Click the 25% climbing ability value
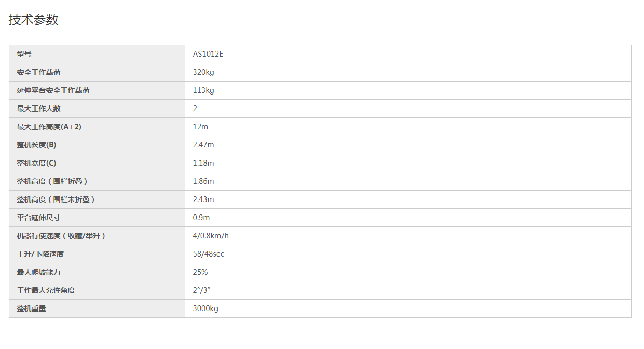This screenshot has height=349, width=644. tap(200, 272)
